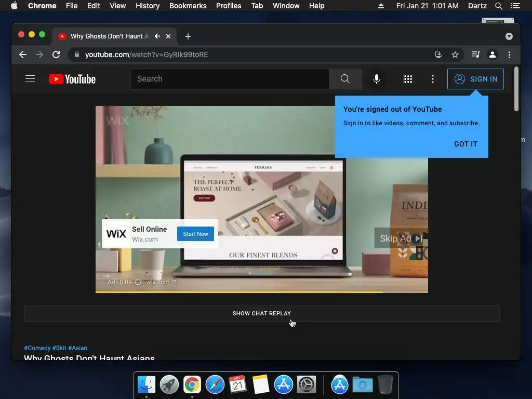This screenshot has width=532, height=399.
Task: Click the eject icon in menu bar
Action: 381,6
